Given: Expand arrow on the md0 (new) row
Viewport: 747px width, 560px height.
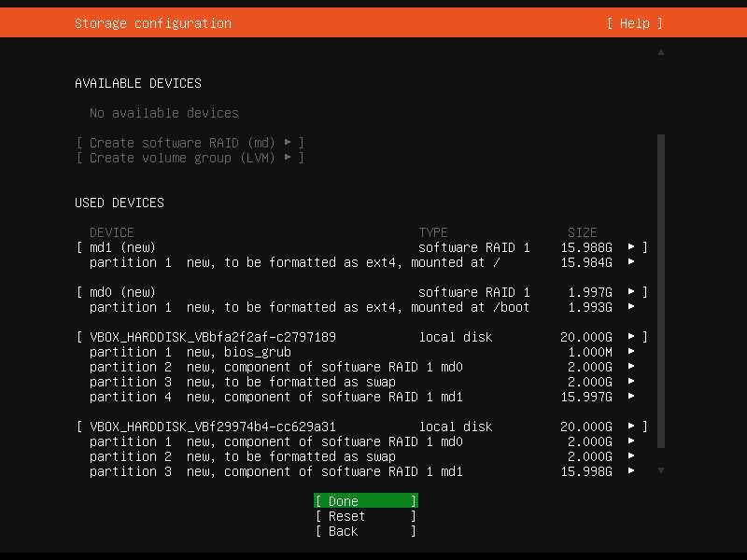Looking at the screenshot, I should [x=631, y=291].
